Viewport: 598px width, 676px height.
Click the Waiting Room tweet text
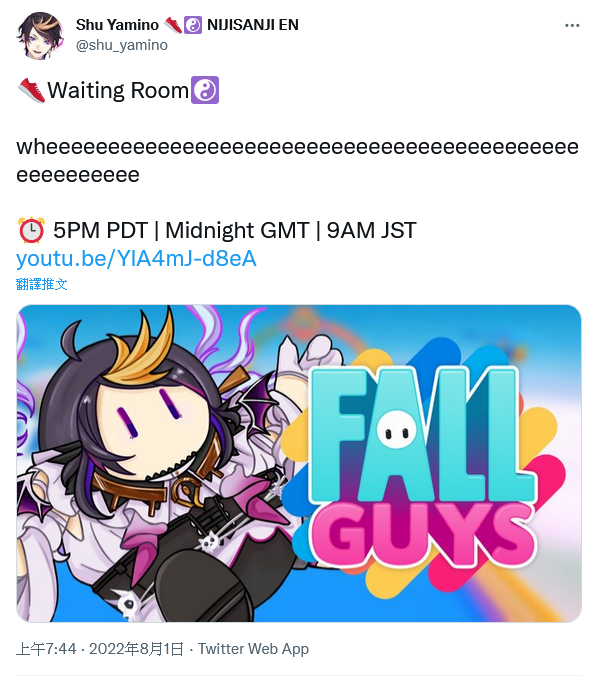118,90
